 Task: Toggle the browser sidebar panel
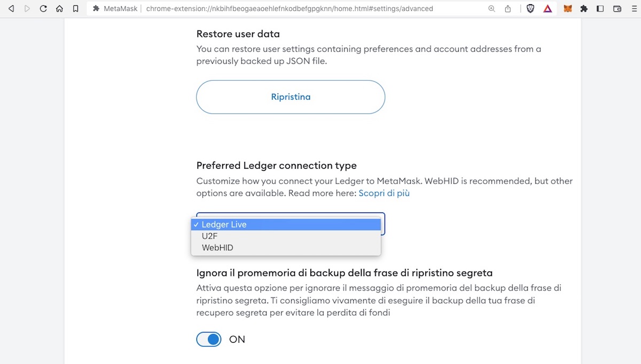pyautogui.click(x=600, y=9)
